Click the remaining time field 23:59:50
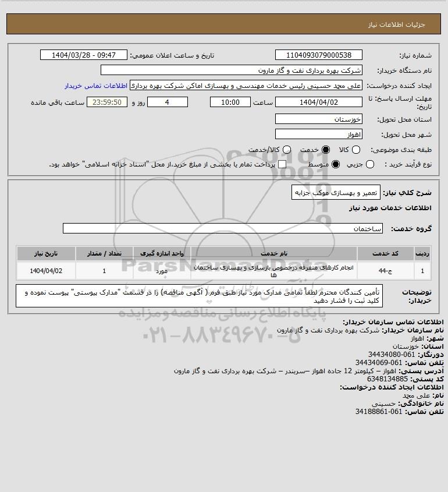448x492 pixels. (107, 102)
